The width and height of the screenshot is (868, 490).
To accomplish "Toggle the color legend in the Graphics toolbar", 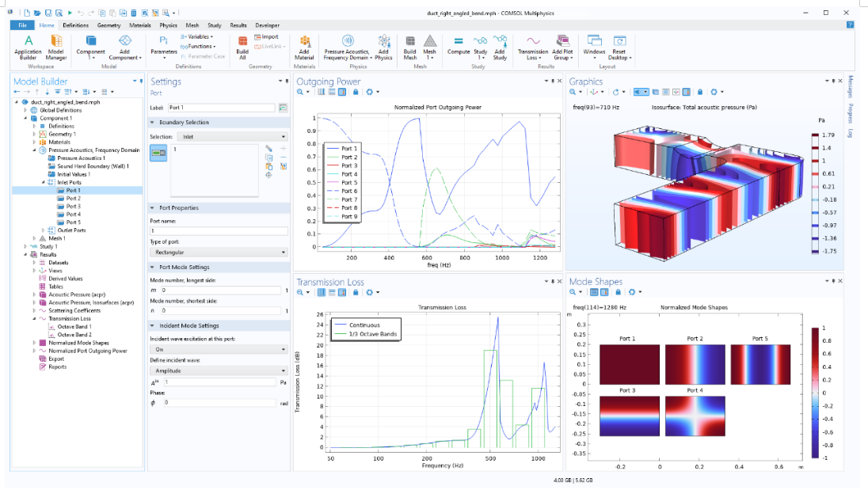I will [x=687, y=92].
